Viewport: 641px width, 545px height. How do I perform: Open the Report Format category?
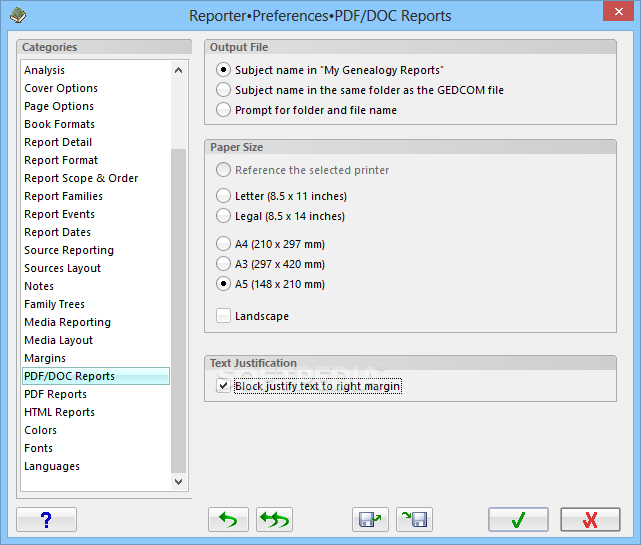click(x=96, y=160)
